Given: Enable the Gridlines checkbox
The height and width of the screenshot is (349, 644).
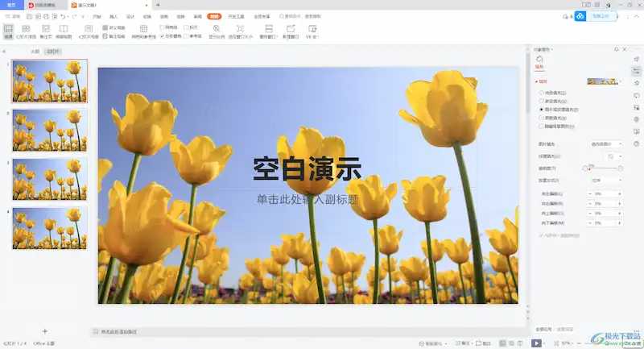Looking at the screenshot, I should pos(162,27).
